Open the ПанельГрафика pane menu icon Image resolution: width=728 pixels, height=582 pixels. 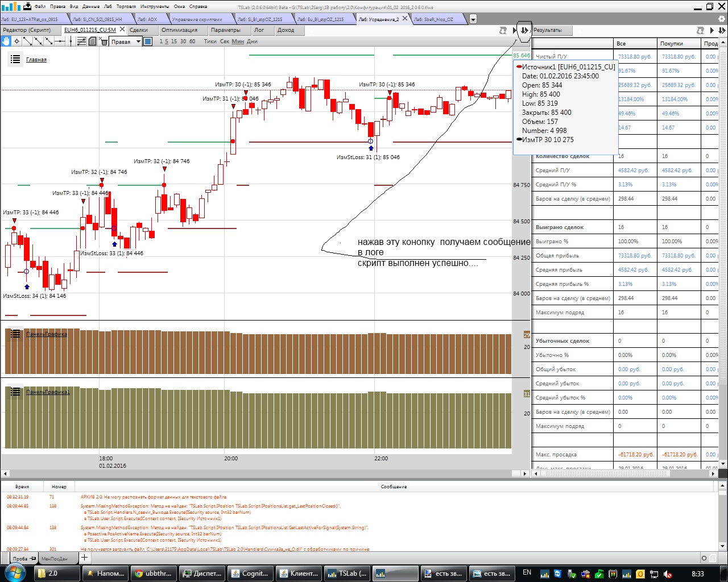pos(15,334)
